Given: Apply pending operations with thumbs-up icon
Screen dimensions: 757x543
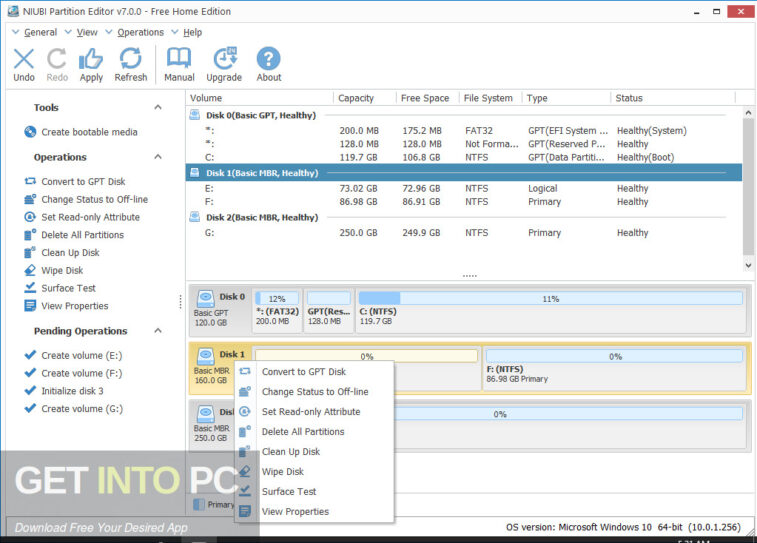Looking at the screenshot, I should click(91, 59).
